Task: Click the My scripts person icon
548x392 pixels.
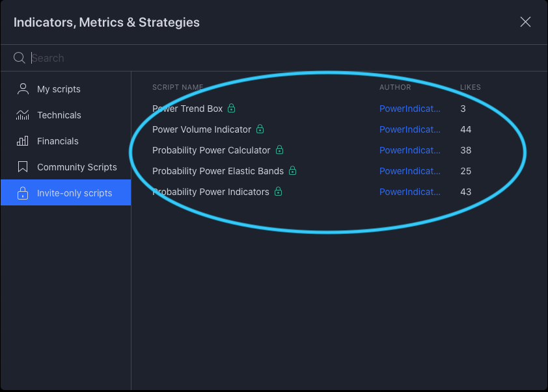Action: 23,89
